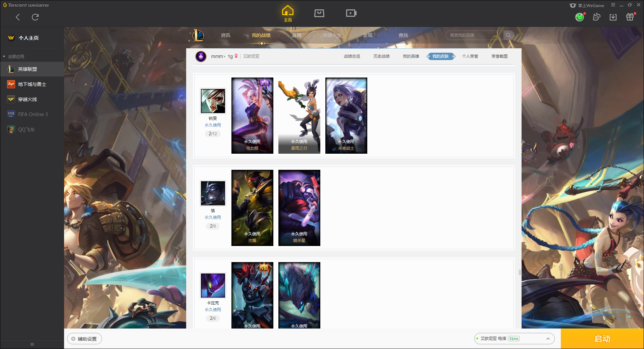The width and height of the screenshot is (644, 349).
Task: Open the 暗杀星 skin card
Action: pos(299,208)
